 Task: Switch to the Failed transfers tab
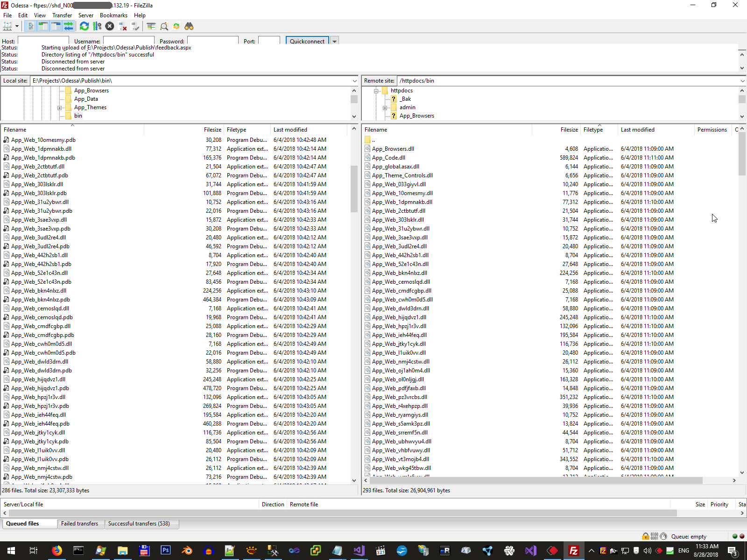pos(80,524)
